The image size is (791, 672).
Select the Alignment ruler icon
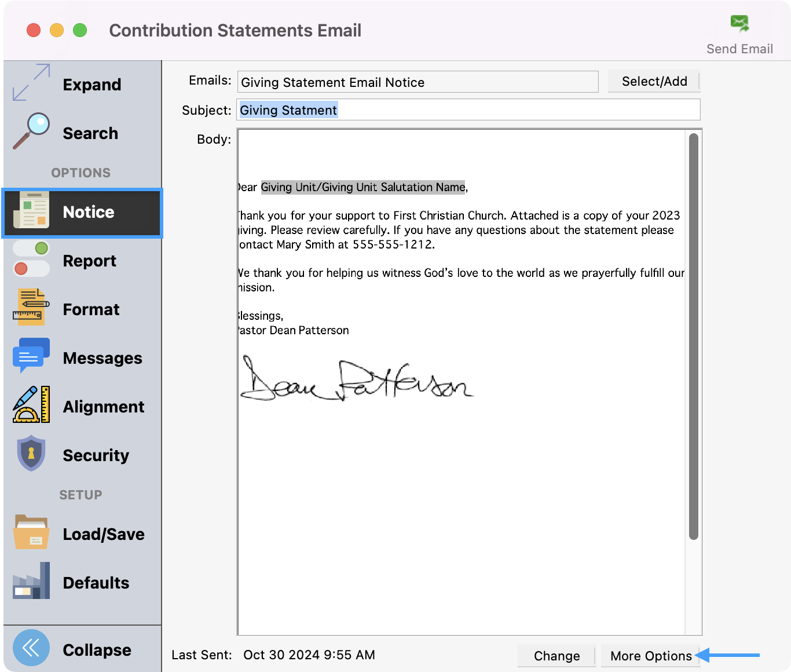coord(31,405)
